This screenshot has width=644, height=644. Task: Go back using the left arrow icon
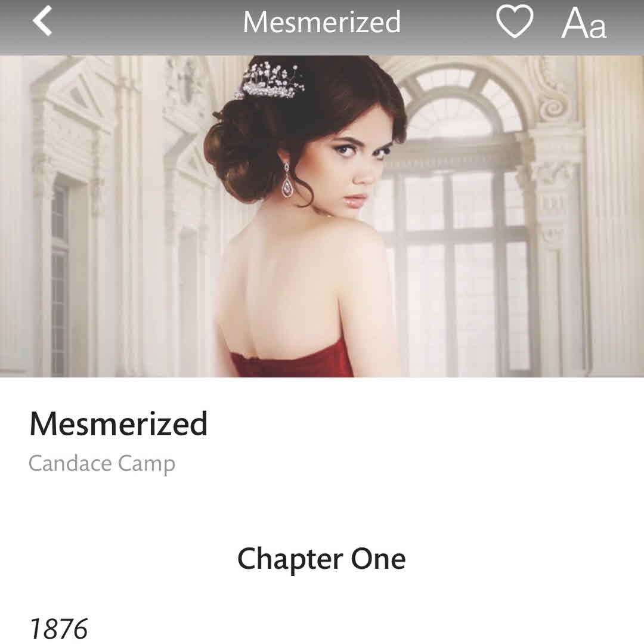click(42, 21)
